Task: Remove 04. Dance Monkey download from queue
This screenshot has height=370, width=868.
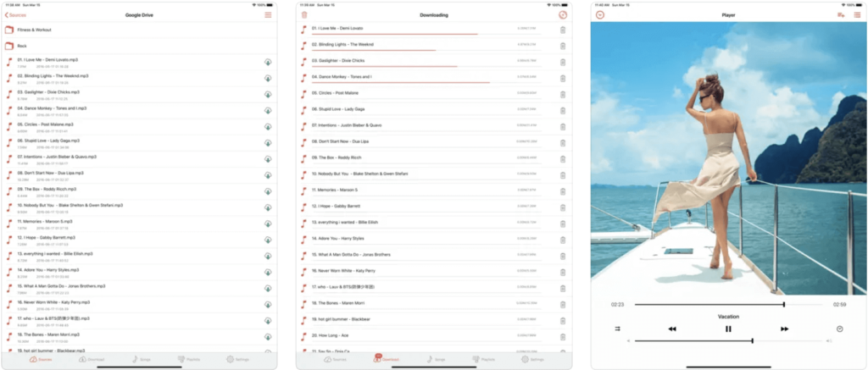Action: 563,79
